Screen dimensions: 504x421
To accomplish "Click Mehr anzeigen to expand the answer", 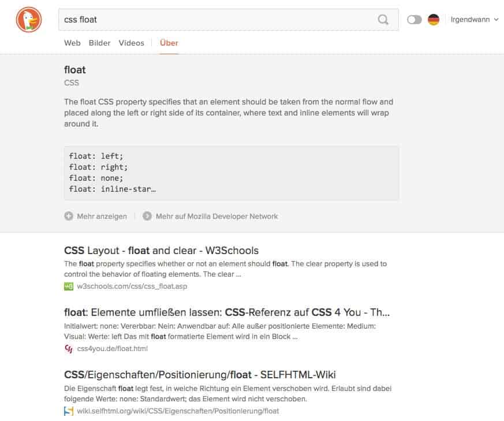I will pos(102,217).
